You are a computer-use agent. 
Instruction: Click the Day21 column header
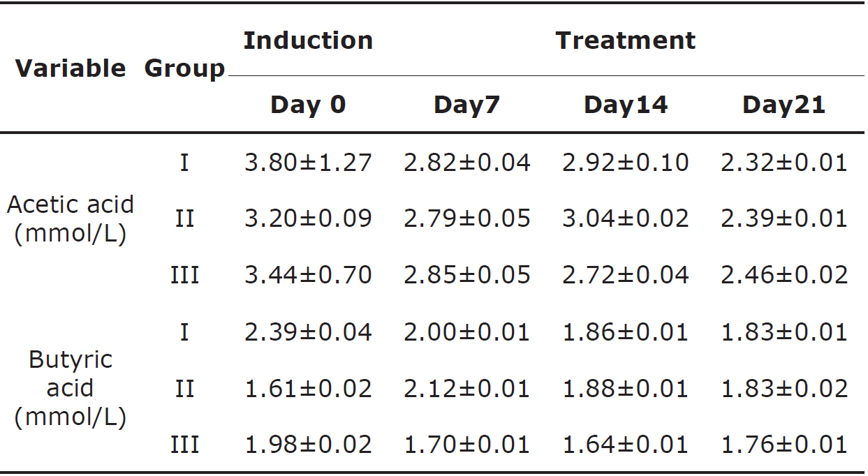coord(784,105)
